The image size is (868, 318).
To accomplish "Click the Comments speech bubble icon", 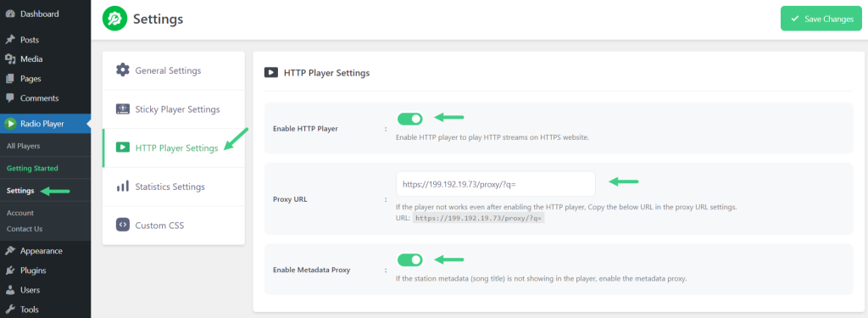I will 10,98.
